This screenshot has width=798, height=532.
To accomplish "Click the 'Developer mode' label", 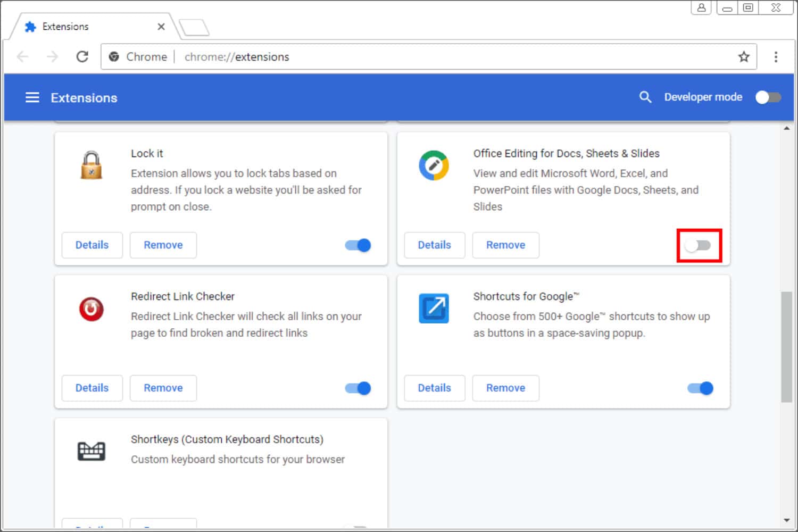I will pos(703,97).
